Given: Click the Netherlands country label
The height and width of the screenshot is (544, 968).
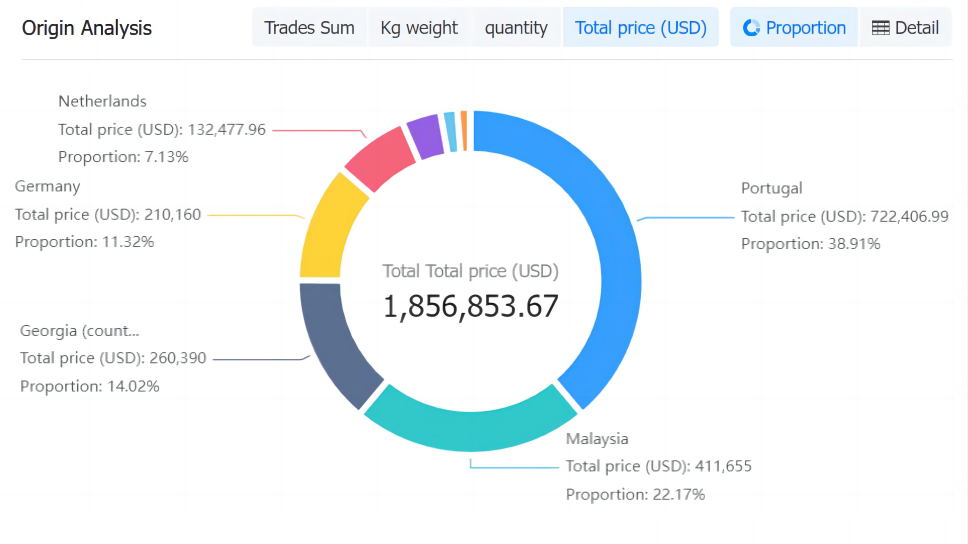Looking at the screenshot, I should point(102,101).
